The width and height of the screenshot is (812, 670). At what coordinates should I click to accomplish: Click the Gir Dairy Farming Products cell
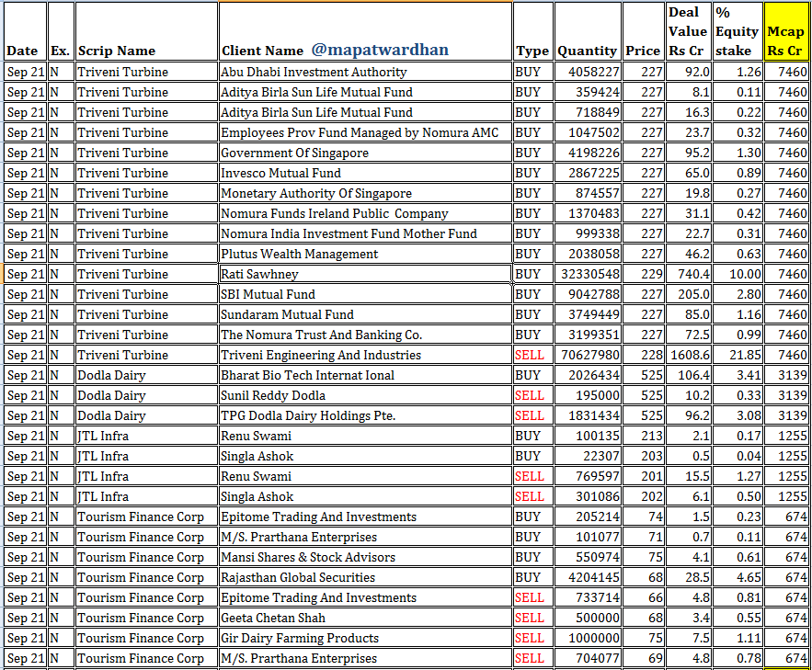pos(366,638)
